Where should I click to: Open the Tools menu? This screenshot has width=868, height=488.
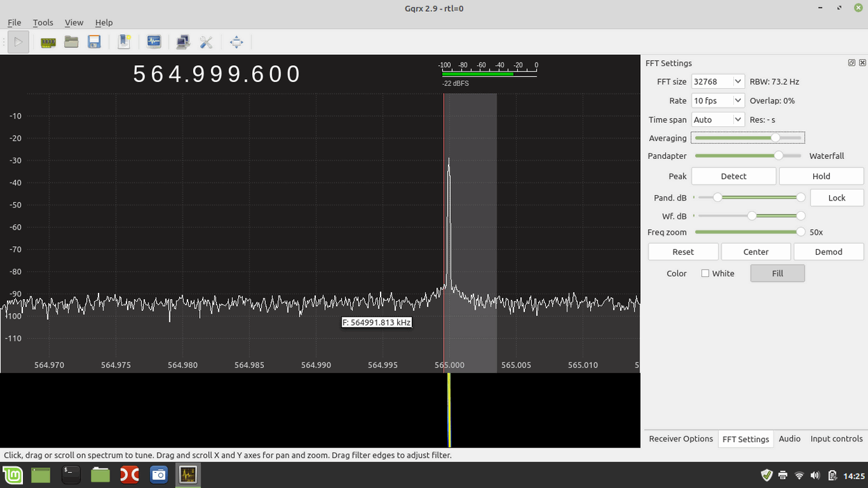click(x=43, y=22)
